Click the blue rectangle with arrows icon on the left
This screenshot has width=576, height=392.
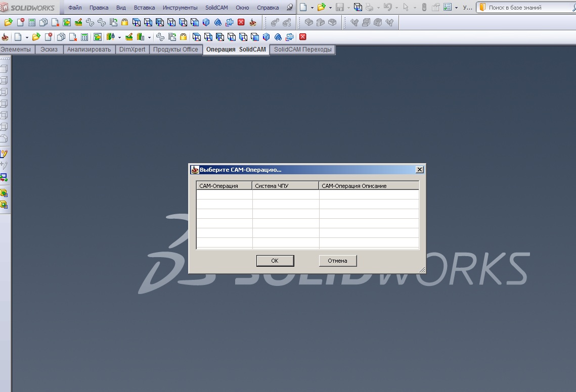pos(4,178)
